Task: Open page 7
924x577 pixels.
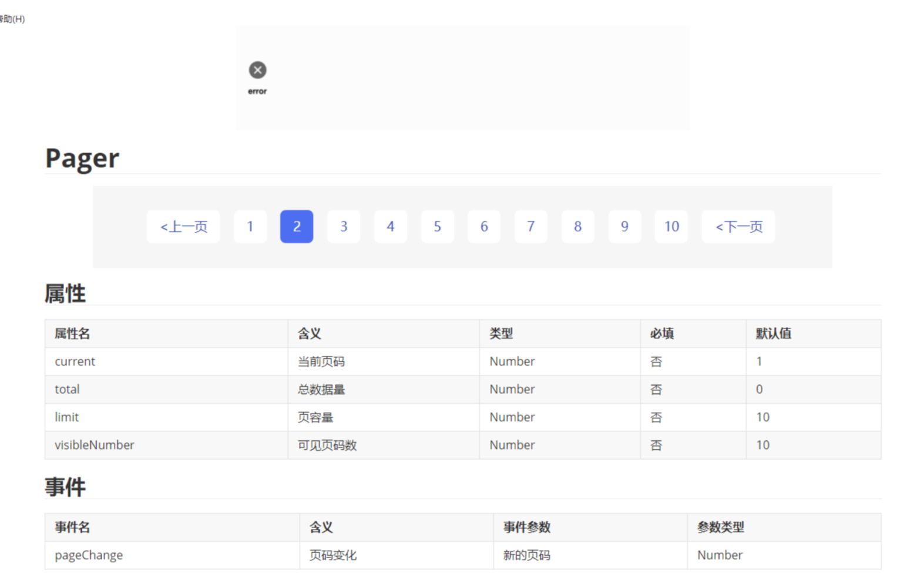Action: coord(531,227)
